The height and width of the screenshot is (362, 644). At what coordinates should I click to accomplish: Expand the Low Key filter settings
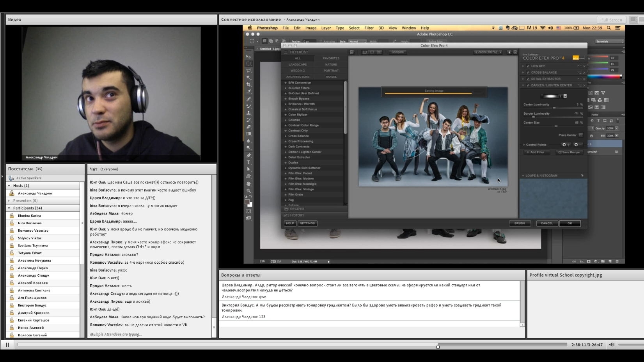(523, 66)
